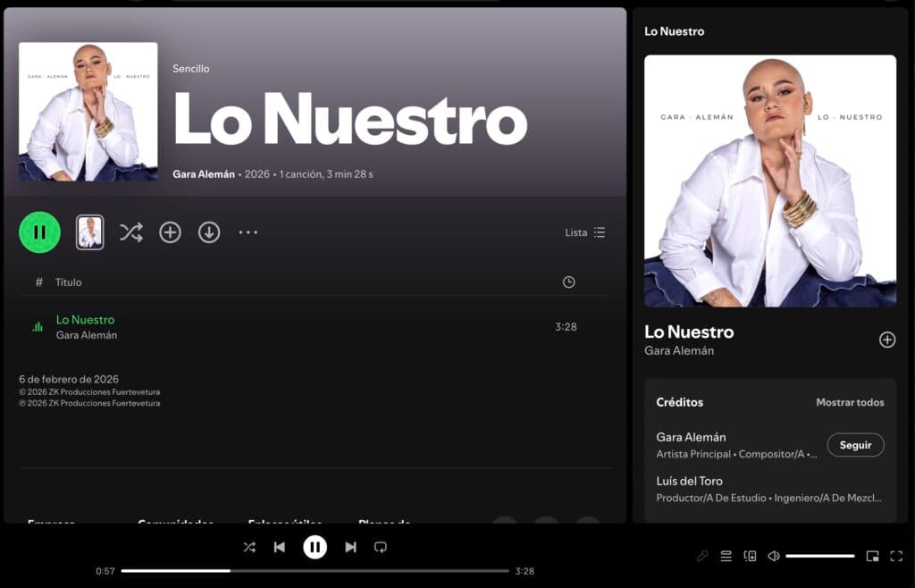Screen dimensions: 915x588
Task: Open the queue panel
Action: 726,556
